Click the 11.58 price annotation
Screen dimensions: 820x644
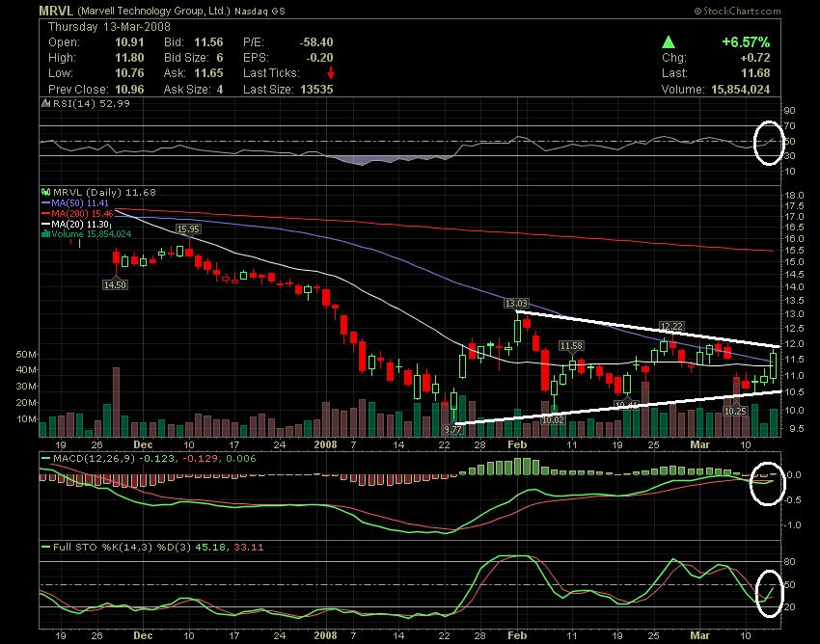[x=571, y=345]
